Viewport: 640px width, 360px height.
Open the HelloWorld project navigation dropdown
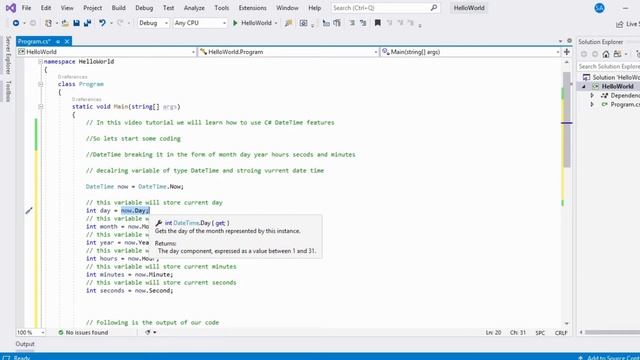coord(106,52)
